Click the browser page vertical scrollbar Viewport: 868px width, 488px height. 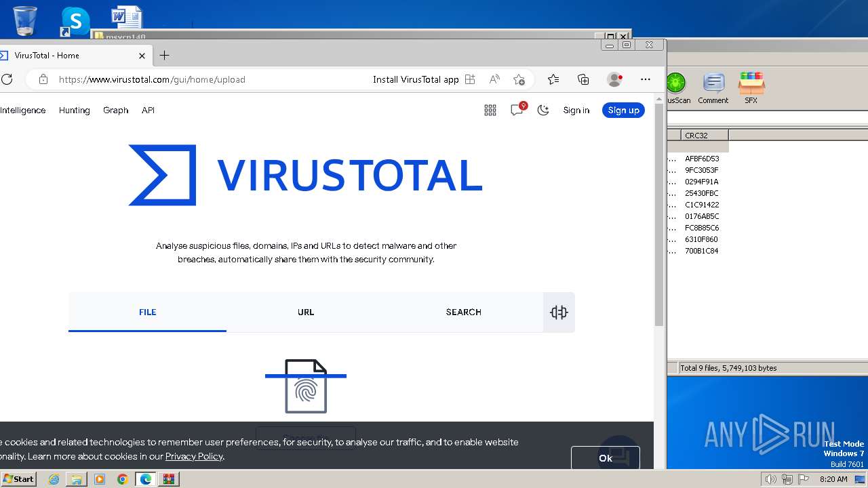659,216
